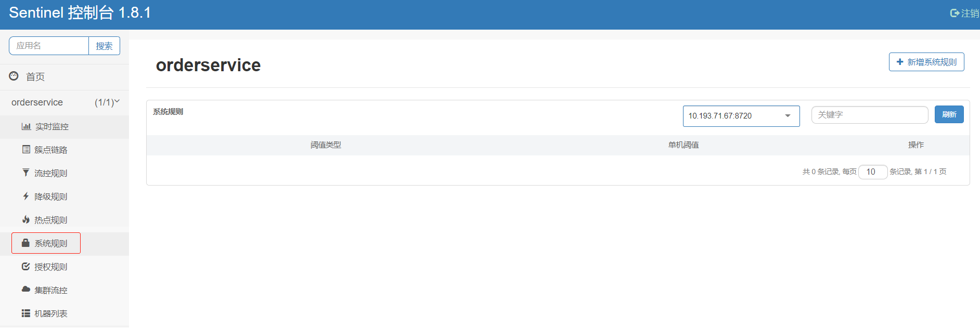Click the 搜索 search button
980x328 pixels.
coord(104,46)
